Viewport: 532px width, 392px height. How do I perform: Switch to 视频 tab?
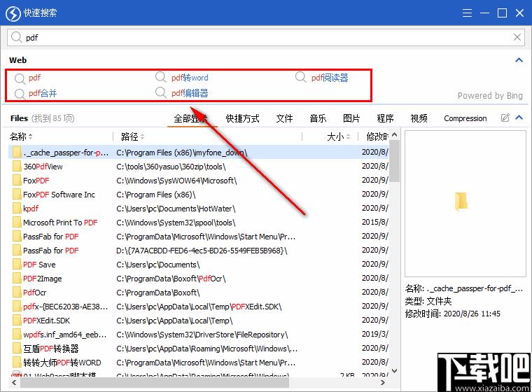click(419, 118)
